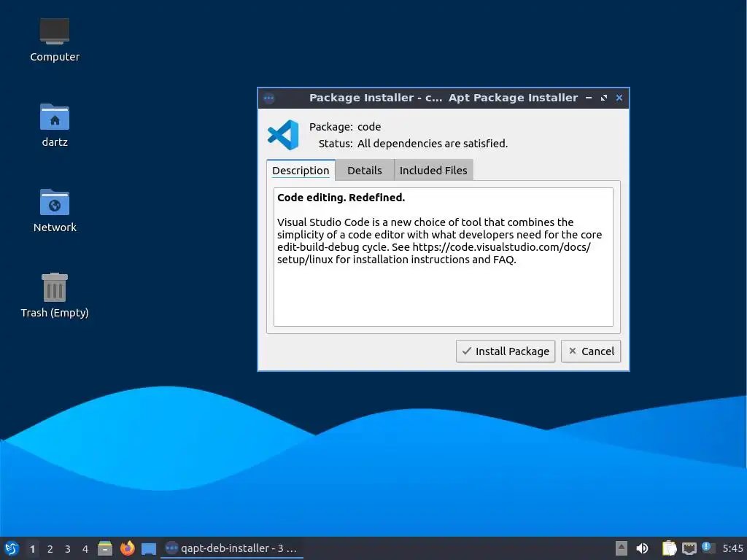Open the clipboard manager tray icon

670,548
